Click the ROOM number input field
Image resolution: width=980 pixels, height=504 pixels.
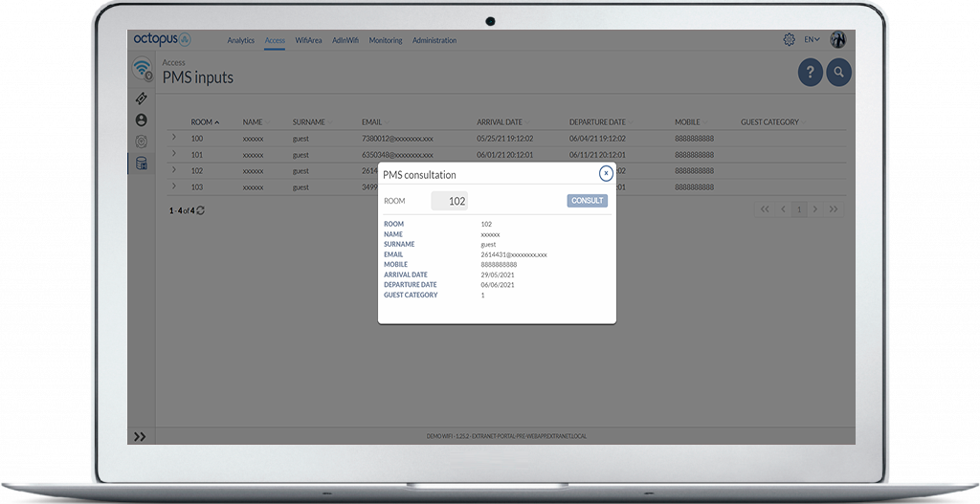[x=449, y=201]
